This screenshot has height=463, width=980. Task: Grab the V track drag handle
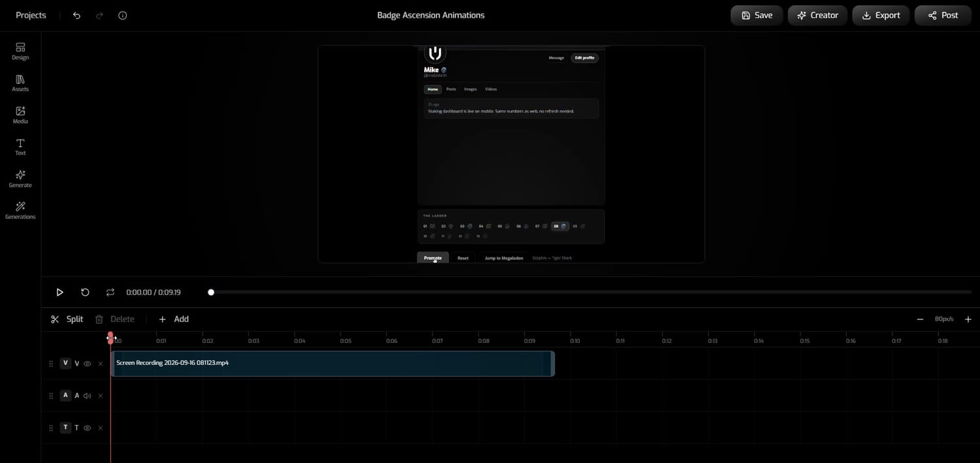(x=51, y=364)
